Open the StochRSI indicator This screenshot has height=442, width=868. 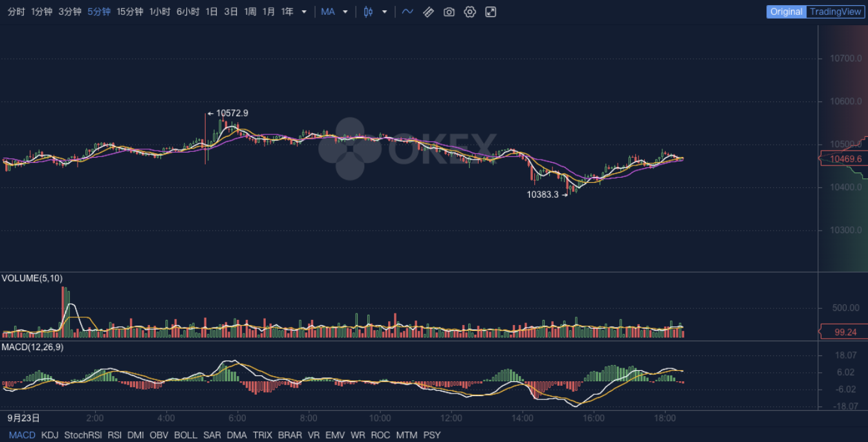(83, 435)
